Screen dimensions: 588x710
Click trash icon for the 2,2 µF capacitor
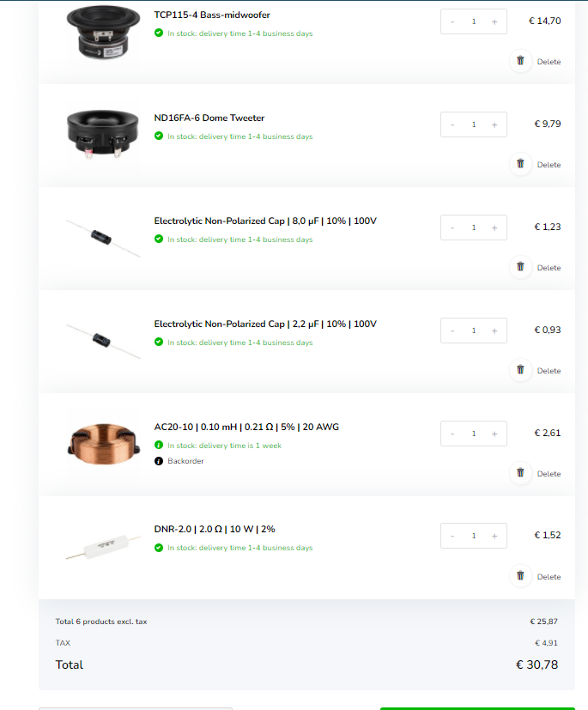(x=520, y=370)
